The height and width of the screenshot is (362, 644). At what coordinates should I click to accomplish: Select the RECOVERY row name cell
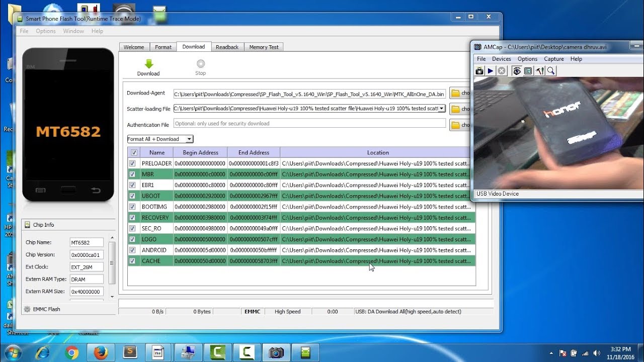(x=156, y=218)
